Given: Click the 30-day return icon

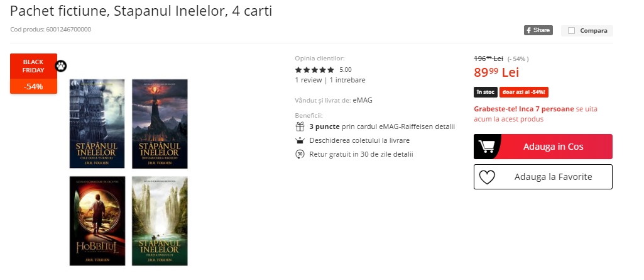Looking at the screenshot, I should pos(300,155).
